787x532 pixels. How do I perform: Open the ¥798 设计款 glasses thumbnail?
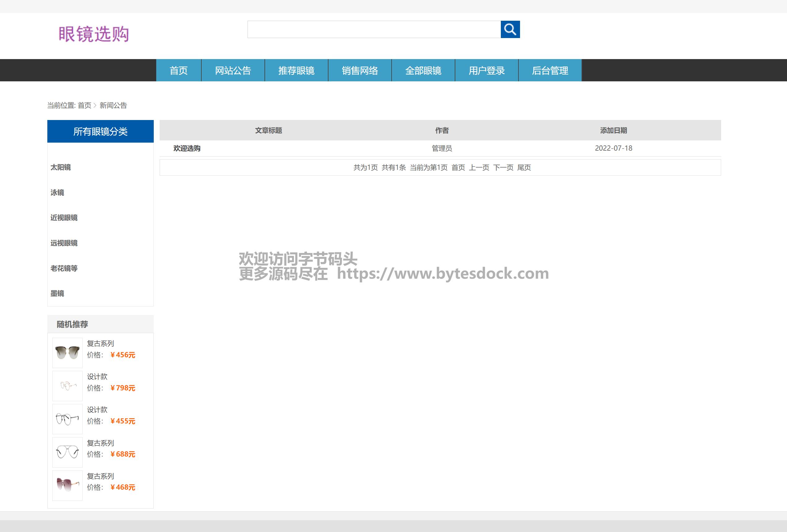tap(67, 386)
